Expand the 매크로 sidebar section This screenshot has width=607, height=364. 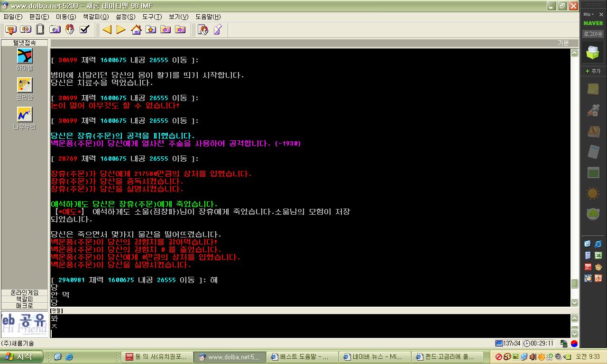[25, 306]
